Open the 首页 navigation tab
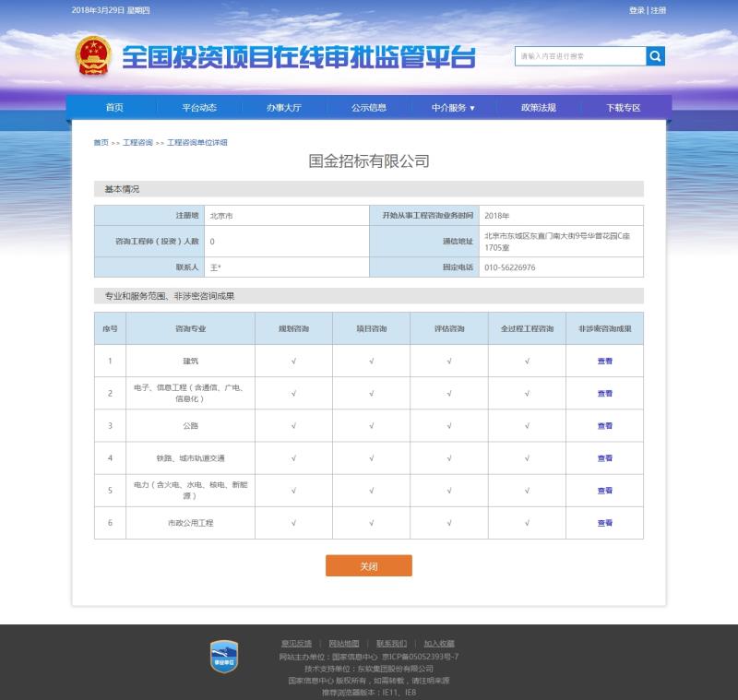 [x=114, y=108]
